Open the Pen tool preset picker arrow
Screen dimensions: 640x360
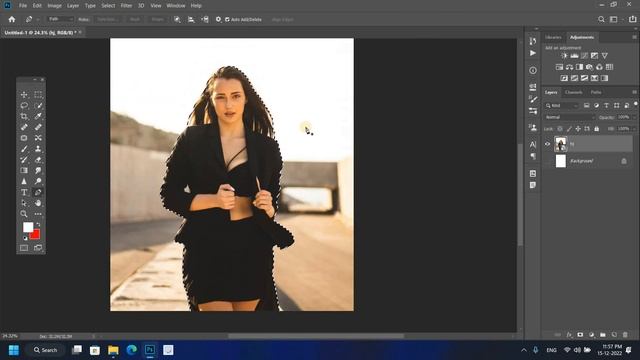pos(38,19)
